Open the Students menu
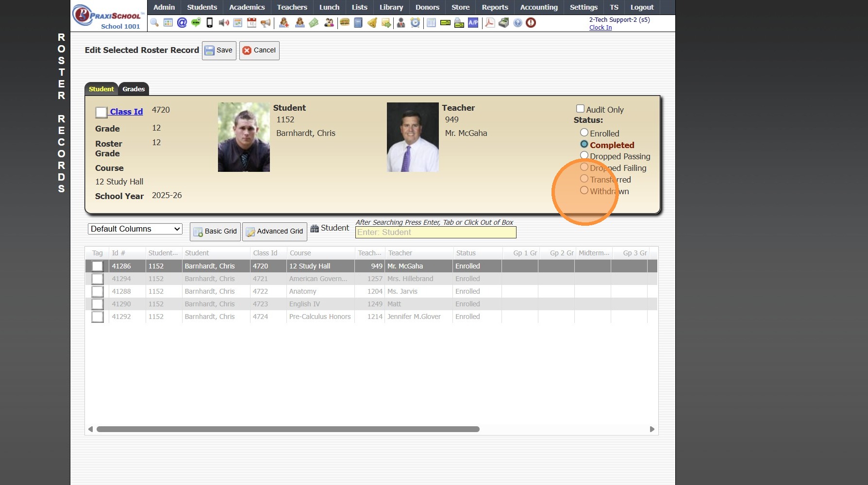This screenshot has height=485, width=868. (202, 7)
